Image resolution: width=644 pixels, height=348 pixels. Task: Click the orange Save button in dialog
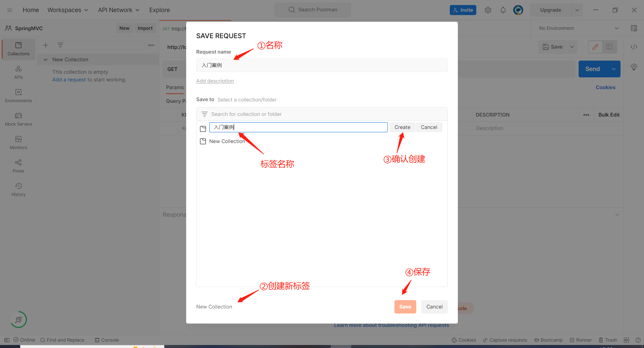405,307
